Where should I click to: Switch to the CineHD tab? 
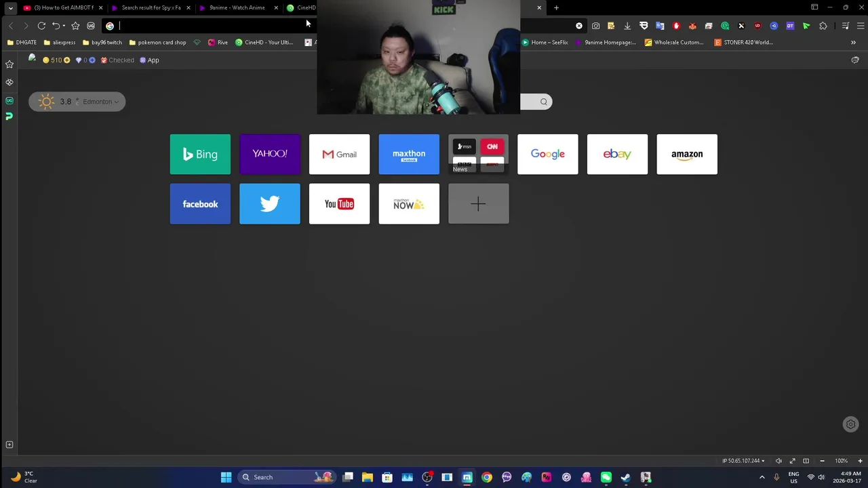click(300, 7)
